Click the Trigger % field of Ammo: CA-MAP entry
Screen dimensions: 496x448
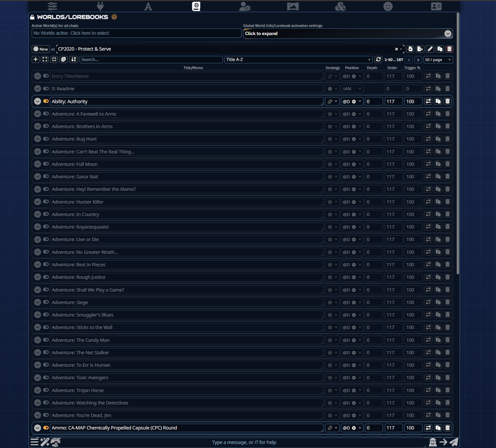tap(413, 428)
